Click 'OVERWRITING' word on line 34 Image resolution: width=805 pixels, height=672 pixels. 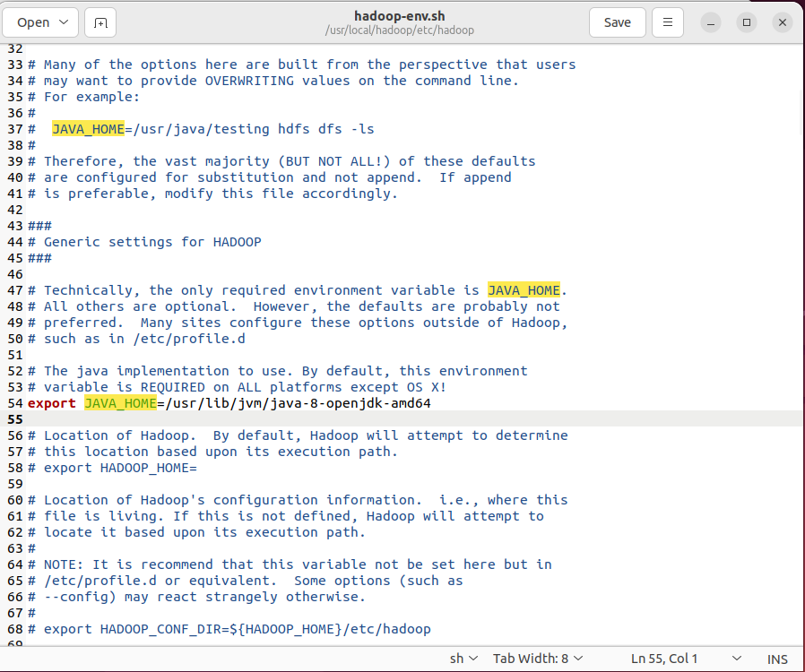click(x=249, y=81)
